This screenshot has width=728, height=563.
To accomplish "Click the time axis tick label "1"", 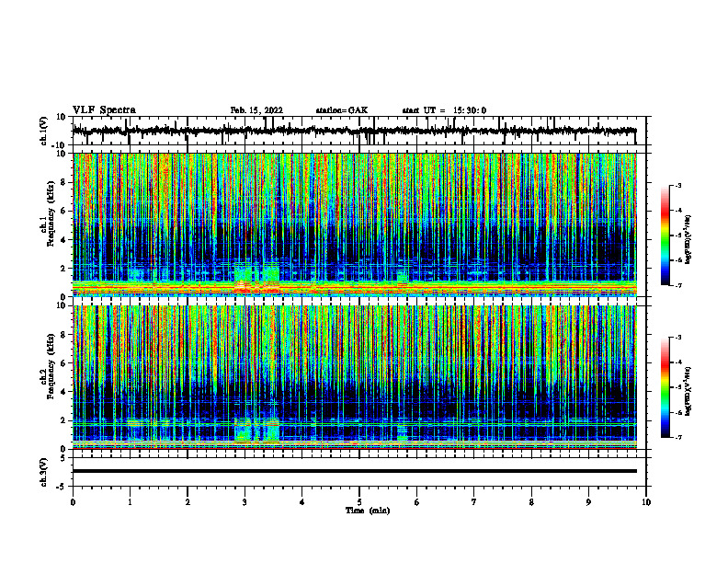I will point(130,502).
